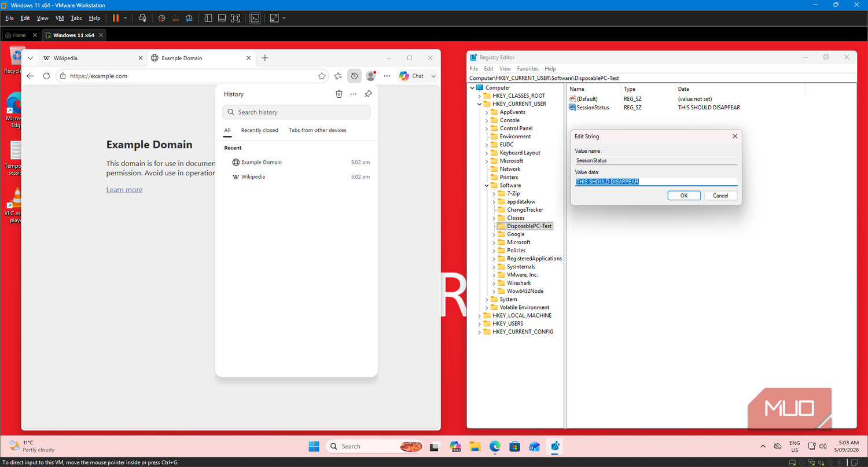Expand the HKEY_LOCAL_MACHINE key
Viewport: 868px width, 467px height.
pyautogui.click(x=480, y=315)
